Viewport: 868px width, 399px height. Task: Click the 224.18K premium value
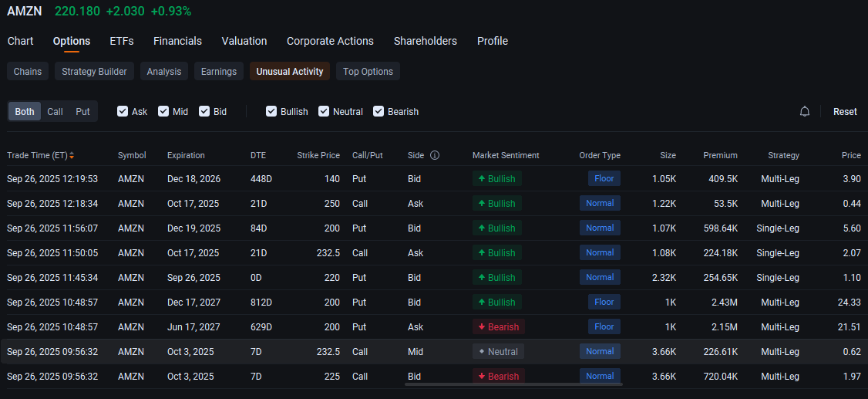tap(720, 252)
